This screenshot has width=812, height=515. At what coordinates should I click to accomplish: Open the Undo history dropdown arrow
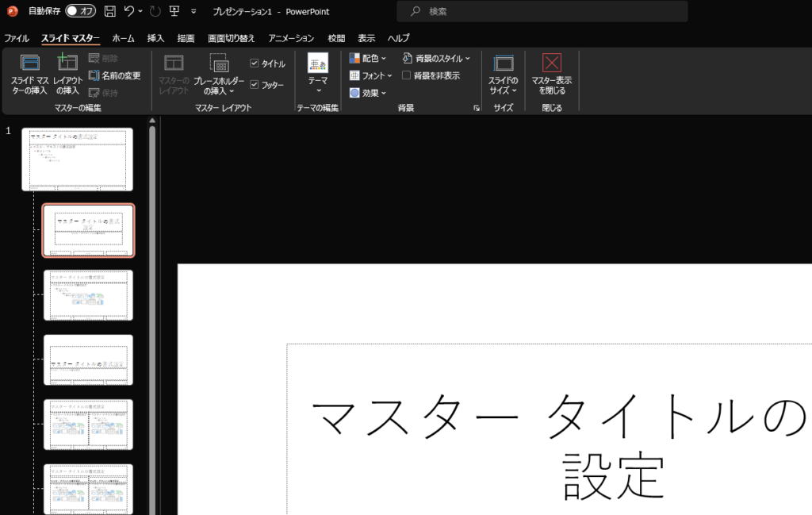pos(140,11)
